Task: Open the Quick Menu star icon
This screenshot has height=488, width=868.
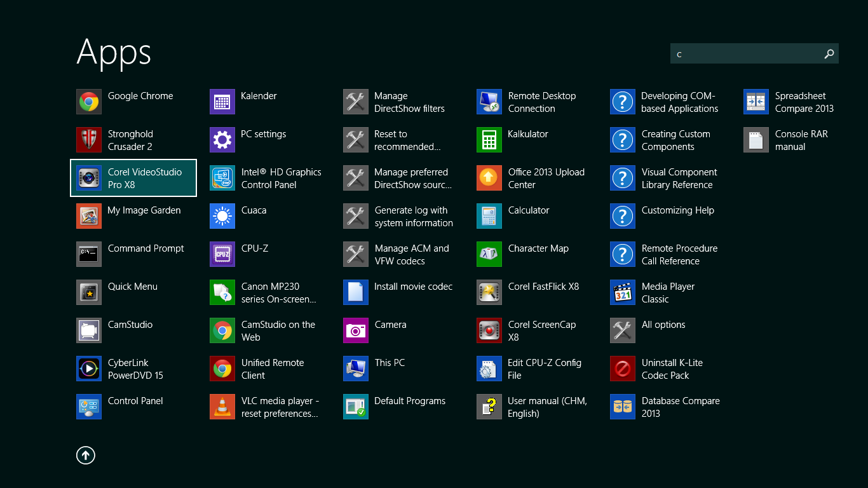Action: (x=89, y=292)
